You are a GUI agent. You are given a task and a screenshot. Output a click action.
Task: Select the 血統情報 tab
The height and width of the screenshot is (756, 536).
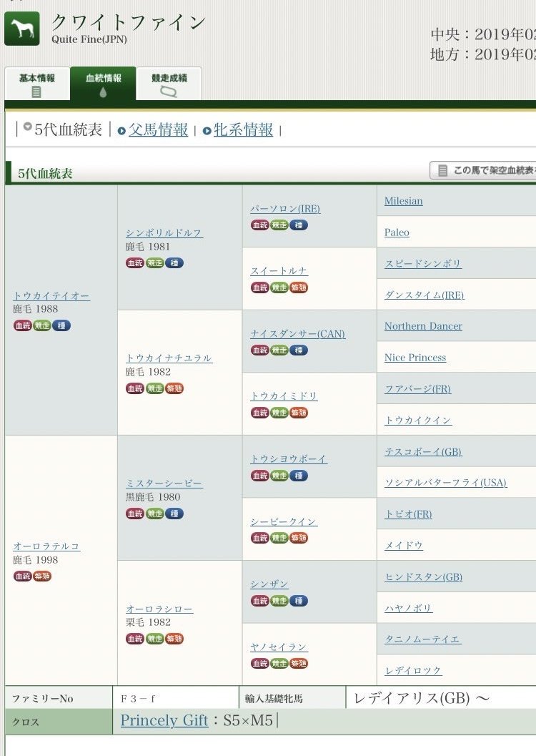pos(103,84)
